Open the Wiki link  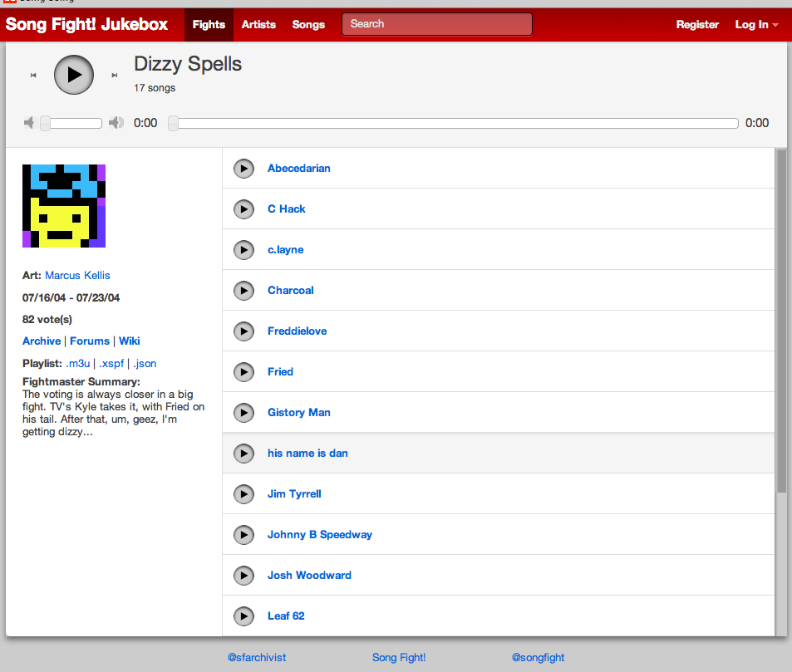[x=130, y=341]
